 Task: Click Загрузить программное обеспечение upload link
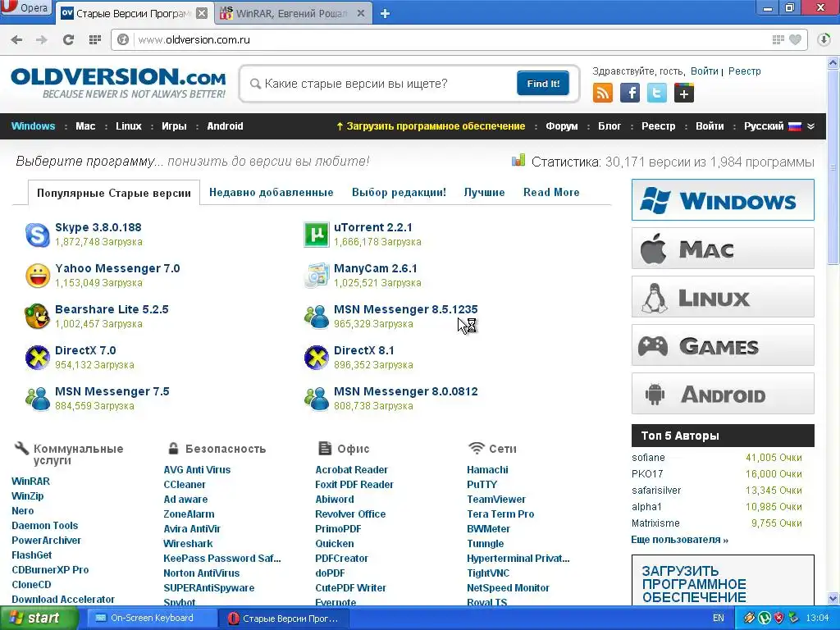(430, 126)
